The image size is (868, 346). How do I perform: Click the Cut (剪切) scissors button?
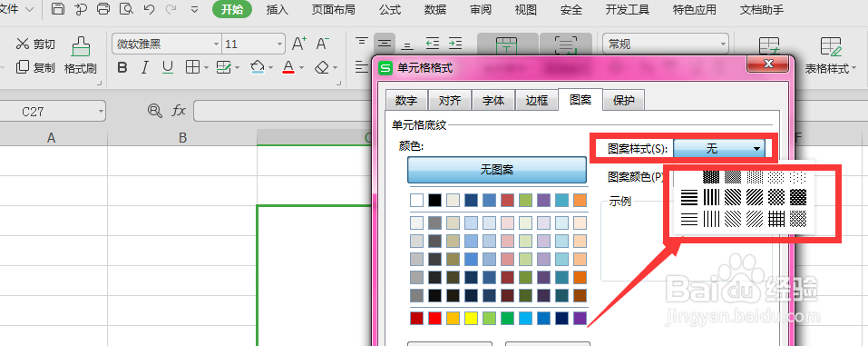[35, 44]
